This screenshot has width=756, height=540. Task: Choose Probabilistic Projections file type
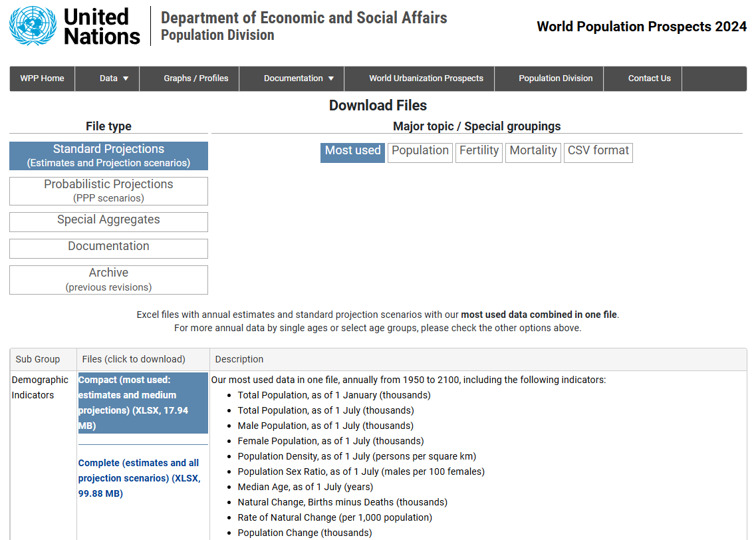click(108, 191)
